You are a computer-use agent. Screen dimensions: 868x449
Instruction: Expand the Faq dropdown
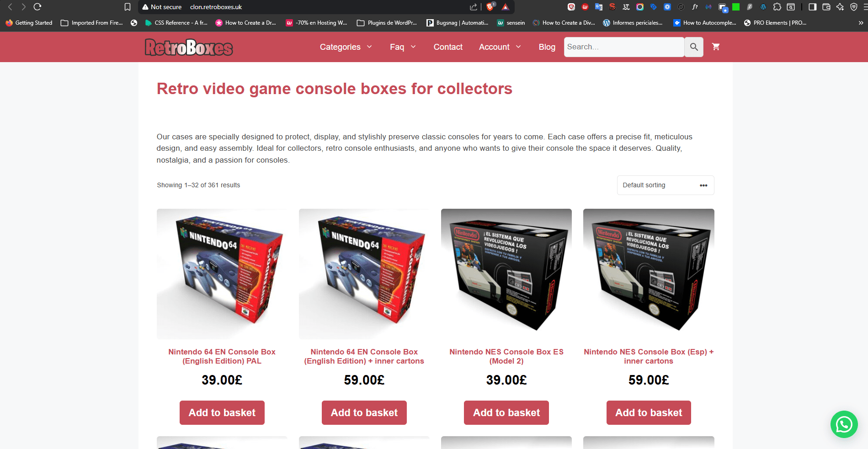403,47
